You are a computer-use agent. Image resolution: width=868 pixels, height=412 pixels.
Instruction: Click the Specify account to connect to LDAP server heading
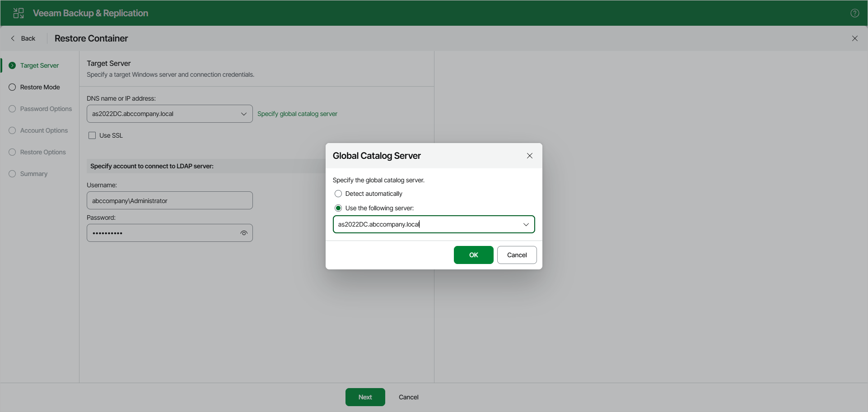152,166
